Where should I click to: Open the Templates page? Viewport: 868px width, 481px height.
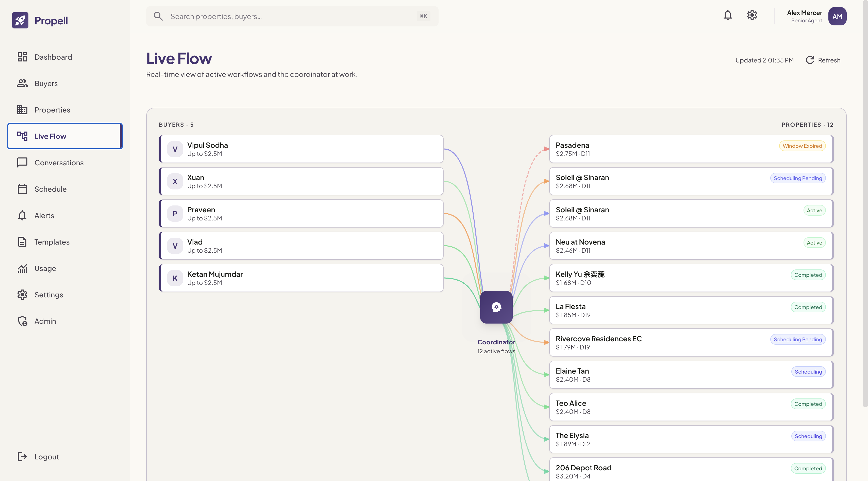click(x=65, y=242)
